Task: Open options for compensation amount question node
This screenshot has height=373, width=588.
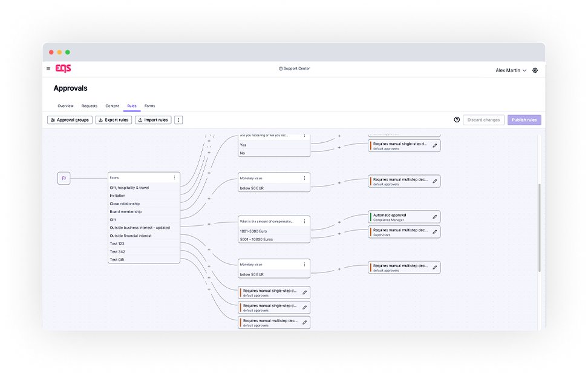Action: [304, 222]
